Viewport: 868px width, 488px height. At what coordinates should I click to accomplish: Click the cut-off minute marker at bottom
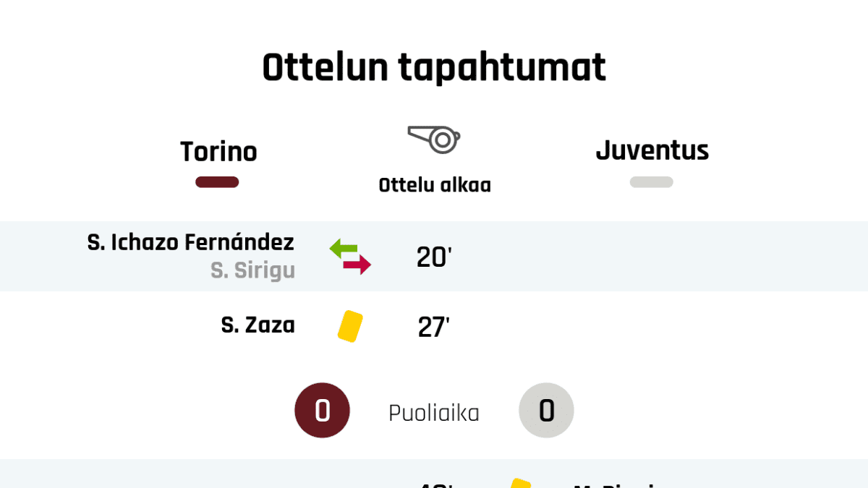click(x=434, y=484)
